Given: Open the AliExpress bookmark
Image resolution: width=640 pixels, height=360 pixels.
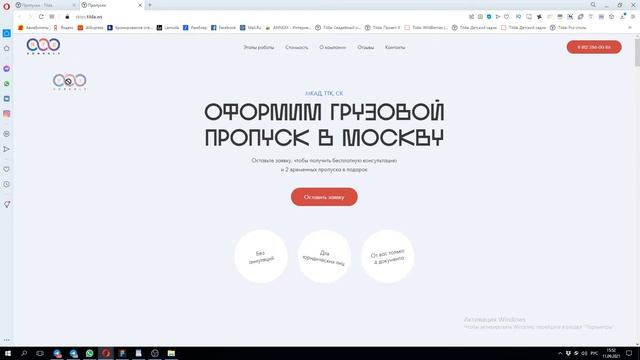Looking at the screenshot, I should point(91,28).
